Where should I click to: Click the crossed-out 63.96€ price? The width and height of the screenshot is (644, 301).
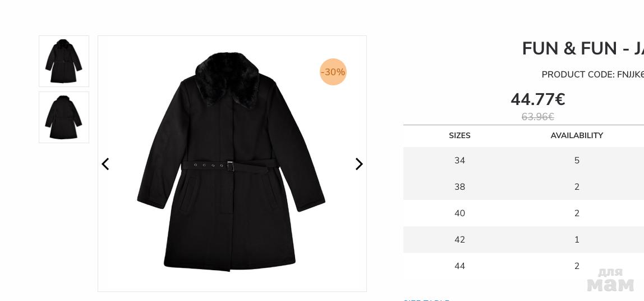pyautogui.click(x=537, y=117)
